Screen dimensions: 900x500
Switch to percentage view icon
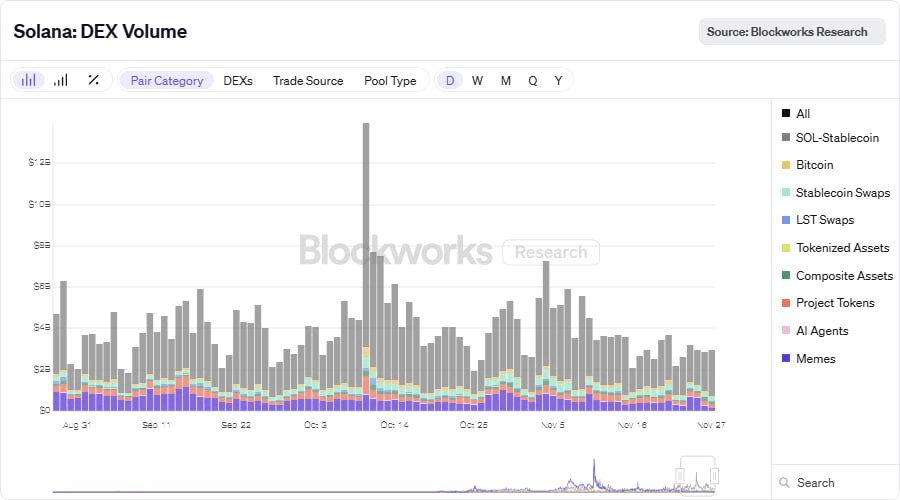(x=93, y=80)
